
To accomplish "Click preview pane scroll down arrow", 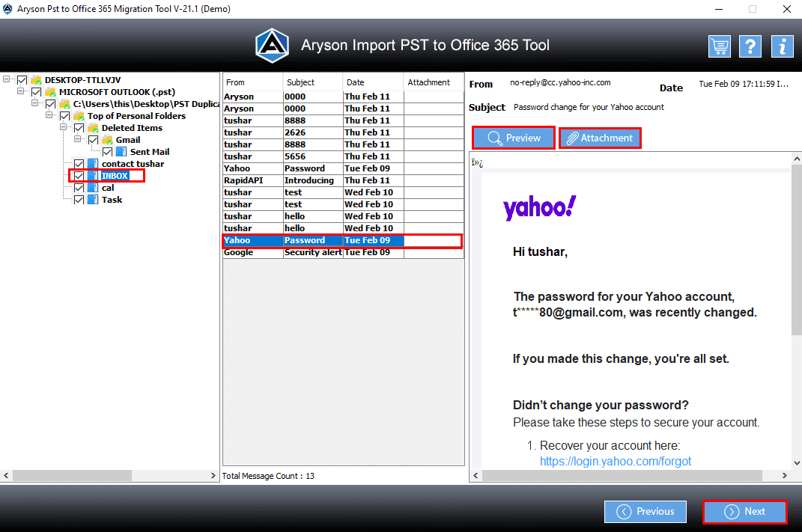I will click(x=796, y=463).
